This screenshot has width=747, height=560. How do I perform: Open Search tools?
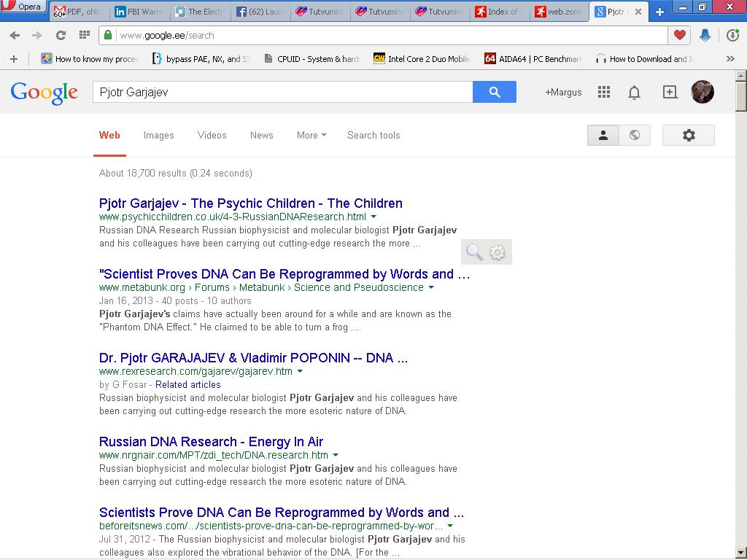373,135
